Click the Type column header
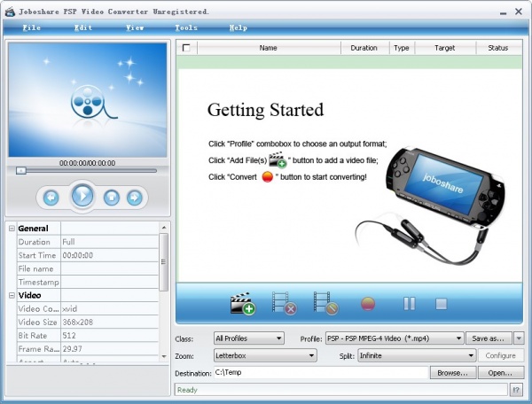Screen dimensions: 532x404 pyautogui.click(x=402, y=48)
